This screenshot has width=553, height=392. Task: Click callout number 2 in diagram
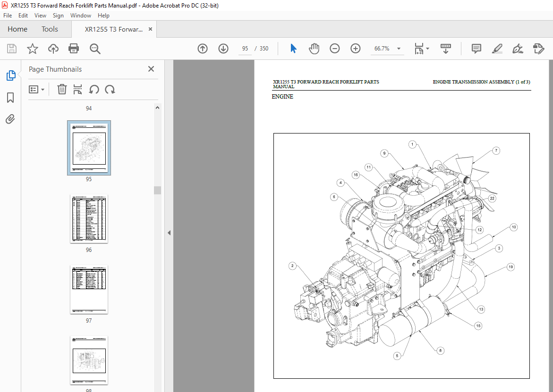tap(292, 266)
